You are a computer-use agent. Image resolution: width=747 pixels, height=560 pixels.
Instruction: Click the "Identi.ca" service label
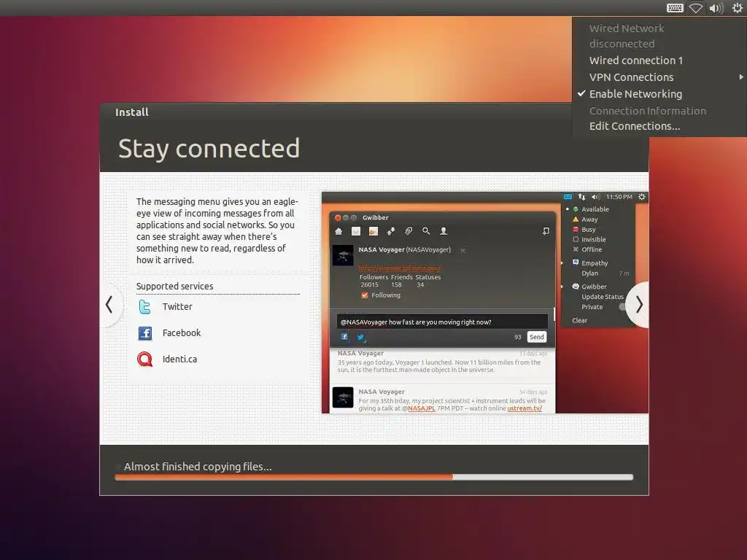click(179, 359)
